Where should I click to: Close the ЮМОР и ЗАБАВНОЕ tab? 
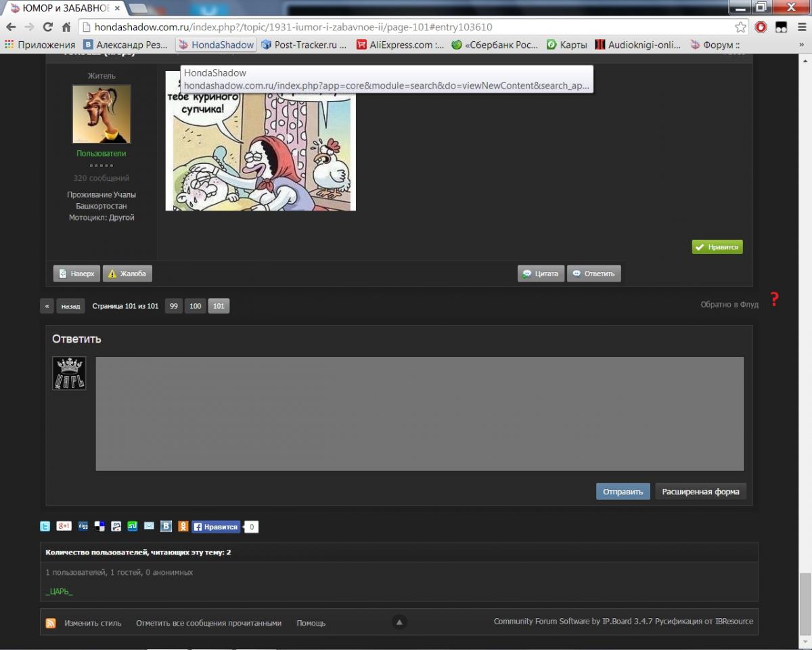click(118, 9)
